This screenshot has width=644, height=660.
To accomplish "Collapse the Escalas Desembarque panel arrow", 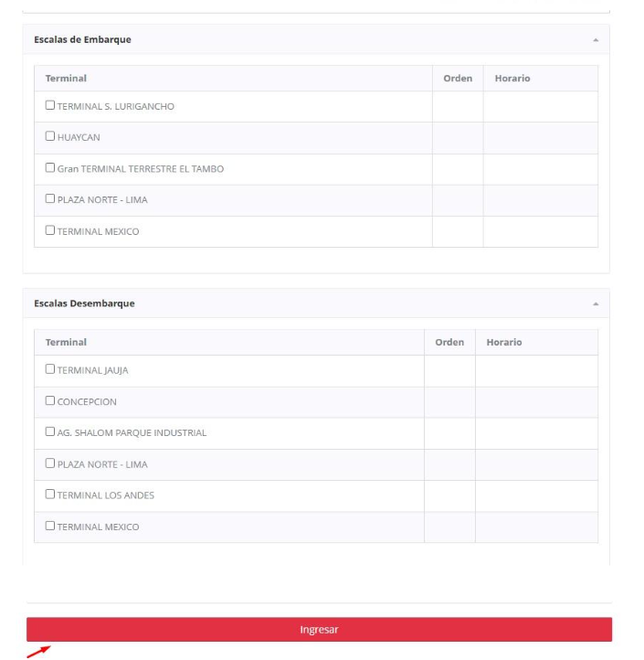I will tap(596, 303).
